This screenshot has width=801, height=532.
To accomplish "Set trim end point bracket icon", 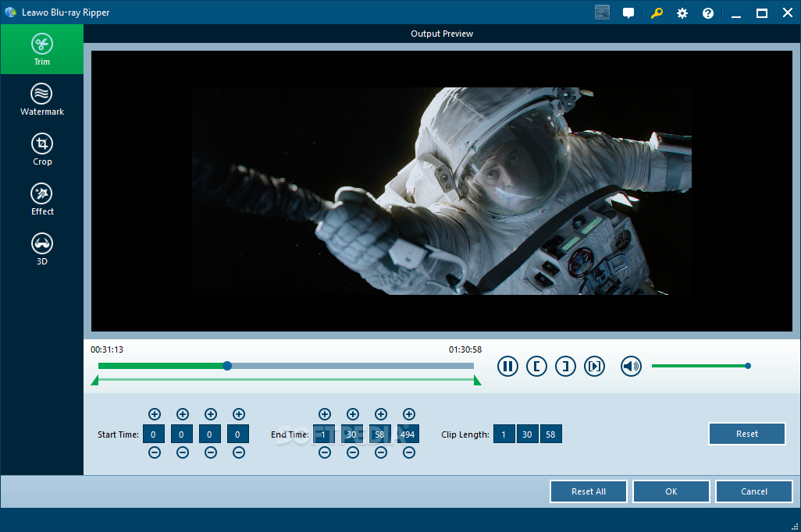I will (565, 366).
